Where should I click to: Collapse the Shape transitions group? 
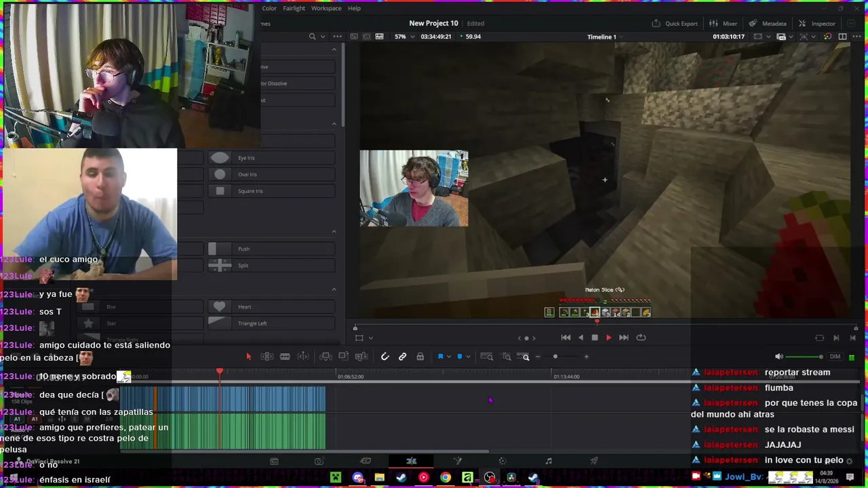334,289
